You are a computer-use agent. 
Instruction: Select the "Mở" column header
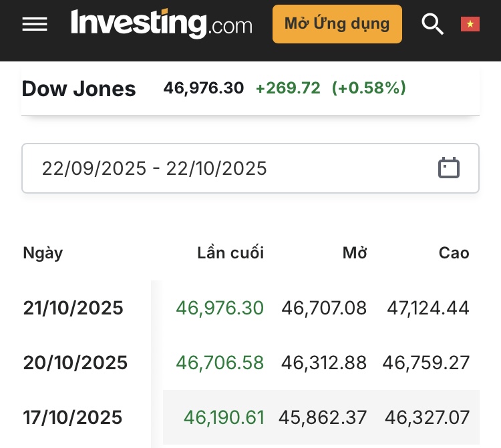tap(355, 253)
